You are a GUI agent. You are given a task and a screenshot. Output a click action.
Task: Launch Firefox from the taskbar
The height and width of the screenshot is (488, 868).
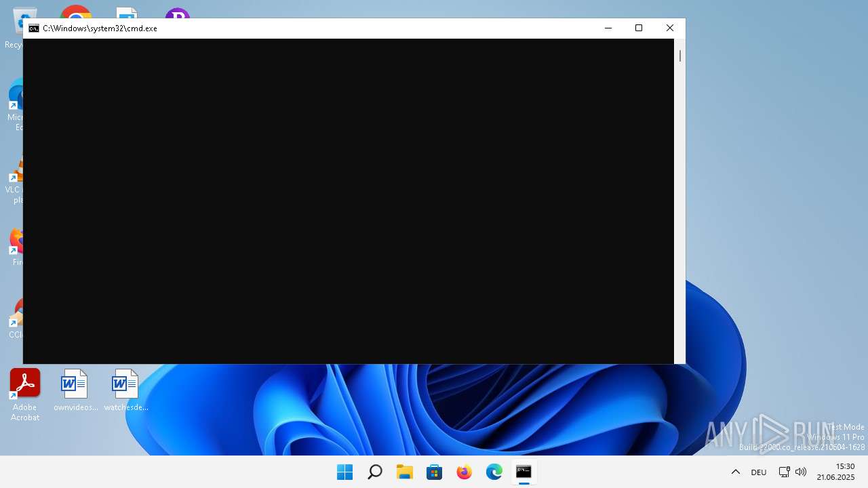pyautogui.click(x=465, y=472)
